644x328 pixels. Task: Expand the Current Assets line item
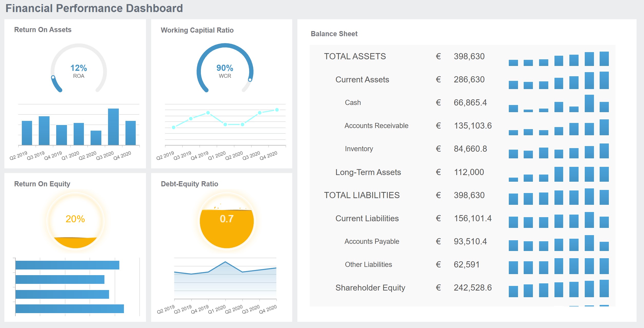coord(362,80)
